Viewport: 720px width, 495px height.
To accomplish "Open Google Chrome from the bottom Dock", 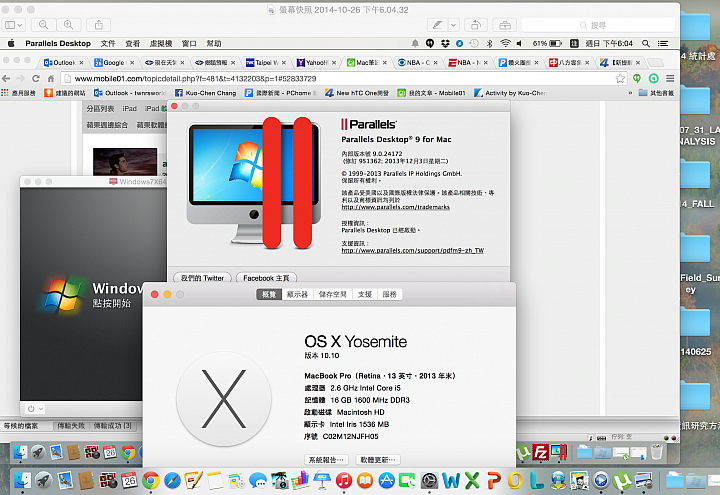I will pos(150,481).
